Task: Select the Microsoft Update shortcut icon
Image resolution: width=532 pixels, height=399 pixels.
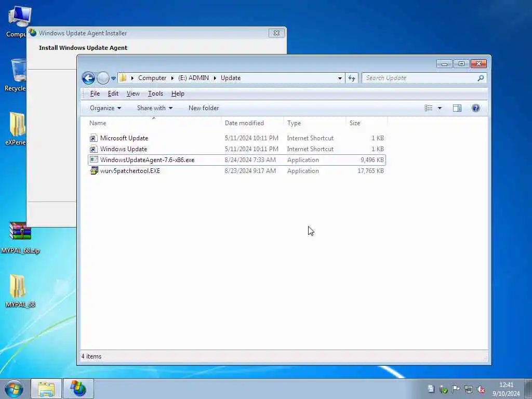Action: pyautogui.click(x=94, y=138)
